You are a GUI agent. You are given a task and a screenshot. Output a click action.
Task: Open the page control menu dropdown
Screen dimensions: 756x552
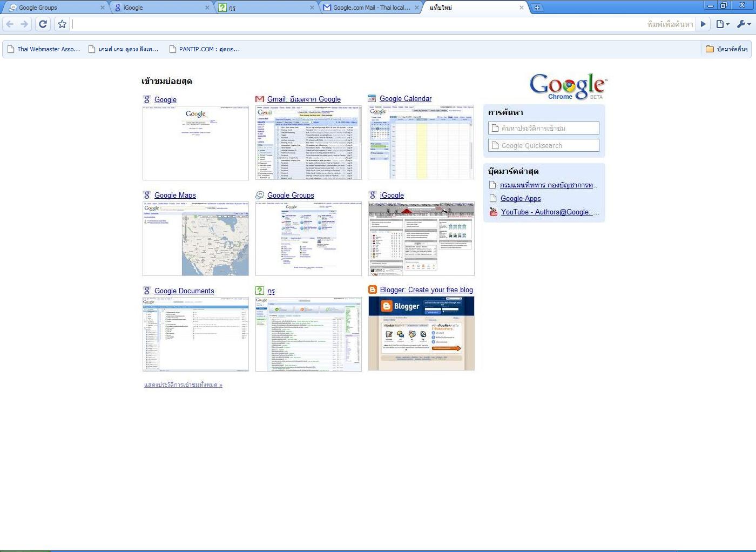point(722,24)
